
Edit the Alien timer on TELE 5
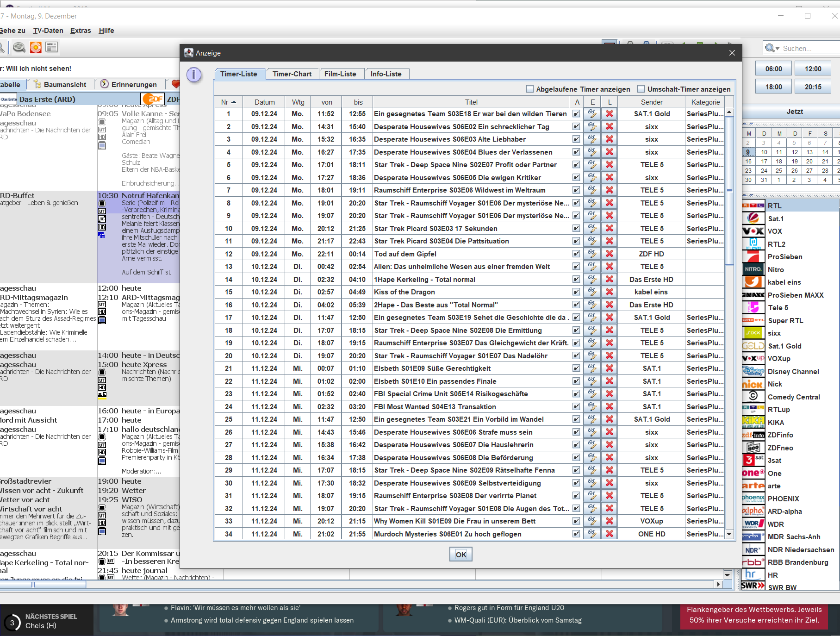coord(592,267)
